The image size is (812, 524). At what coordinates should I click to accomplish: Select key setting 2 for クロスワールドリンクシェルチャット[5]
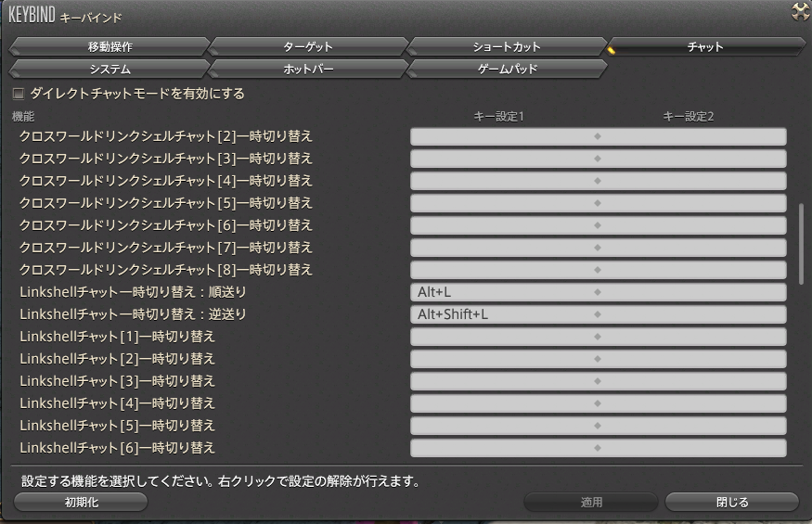coord(692,203)
